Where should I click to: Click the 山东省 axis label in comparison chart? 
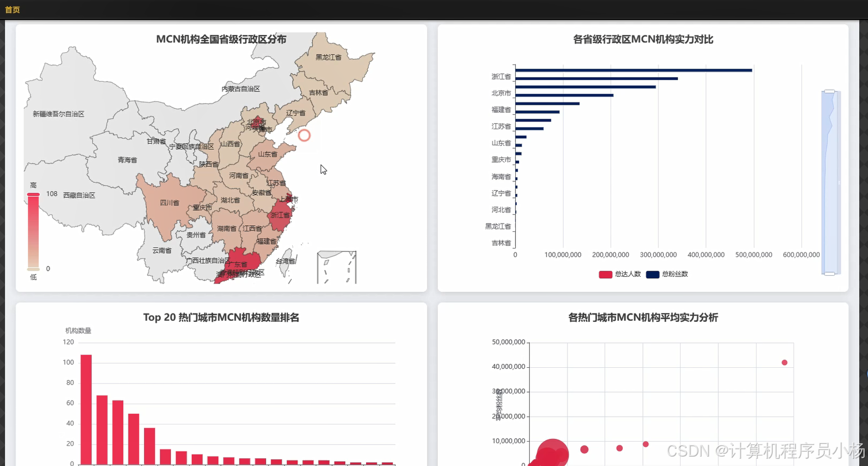[501, 143]
